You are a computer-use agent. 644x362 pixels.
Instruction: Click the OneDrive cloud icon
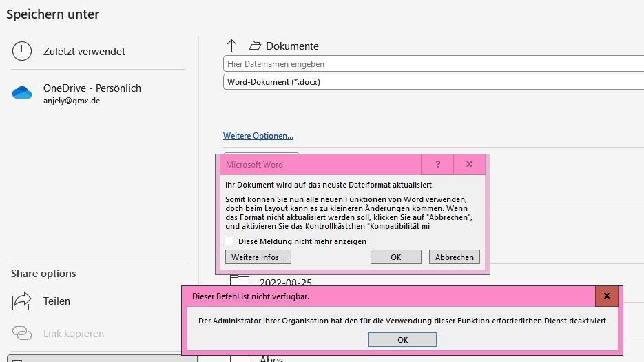point(22,92)
